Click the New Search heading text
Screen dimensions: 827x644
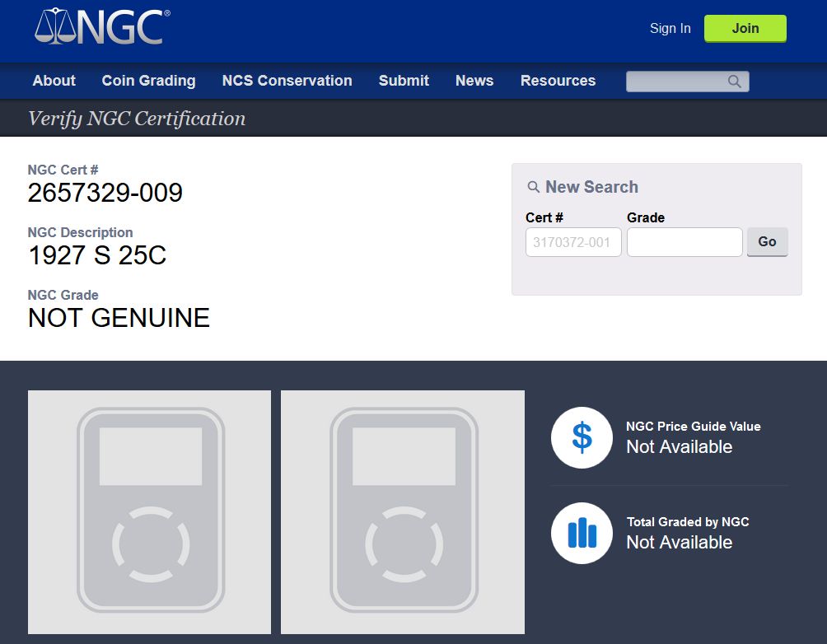(x=591, y=187)
